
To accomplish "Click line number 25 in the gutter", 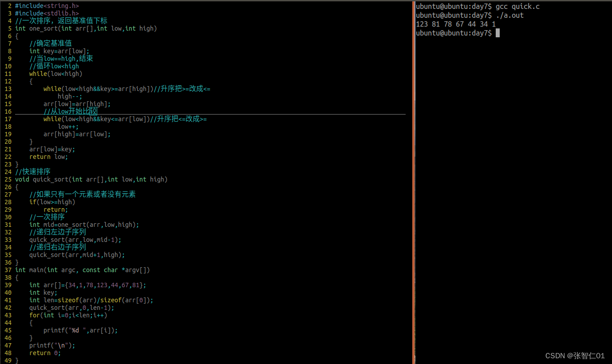I will pos(8,179).
